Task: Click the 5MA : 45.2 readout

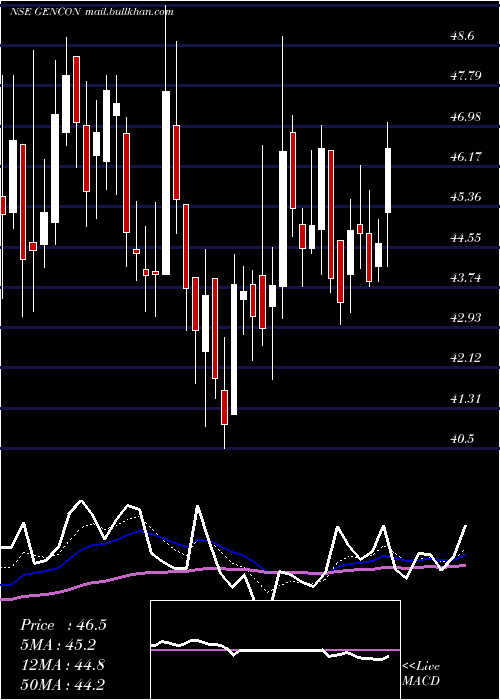Action: [58, 645]
